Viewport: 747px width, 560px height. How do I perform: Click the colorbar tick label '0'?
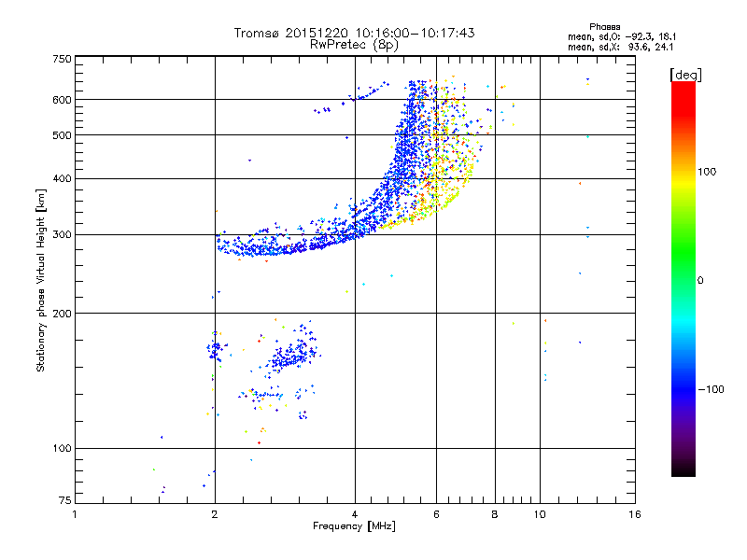pos(700,281)
